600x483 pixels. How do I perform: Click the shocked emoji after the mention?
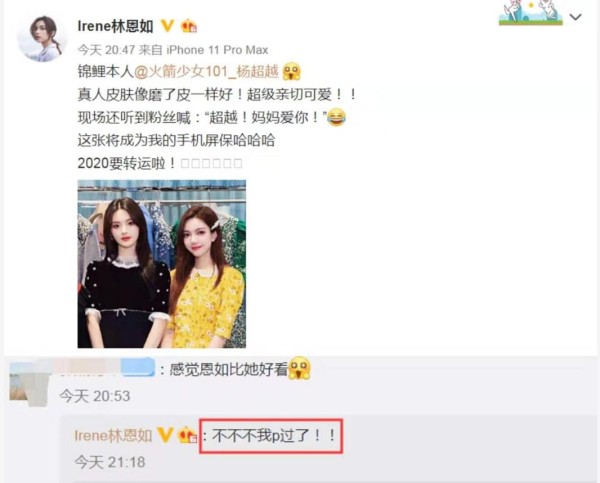[x=292, y=71]
